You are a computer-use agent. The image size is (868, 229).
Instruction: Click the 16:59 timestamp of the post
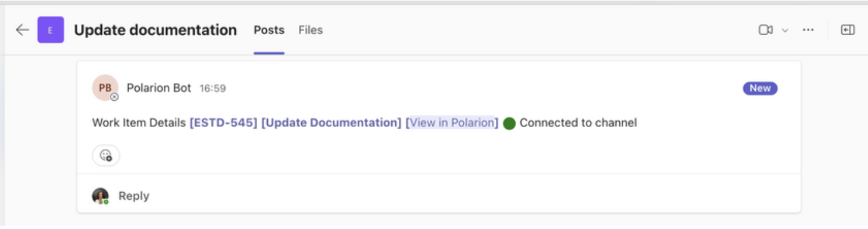213,88
